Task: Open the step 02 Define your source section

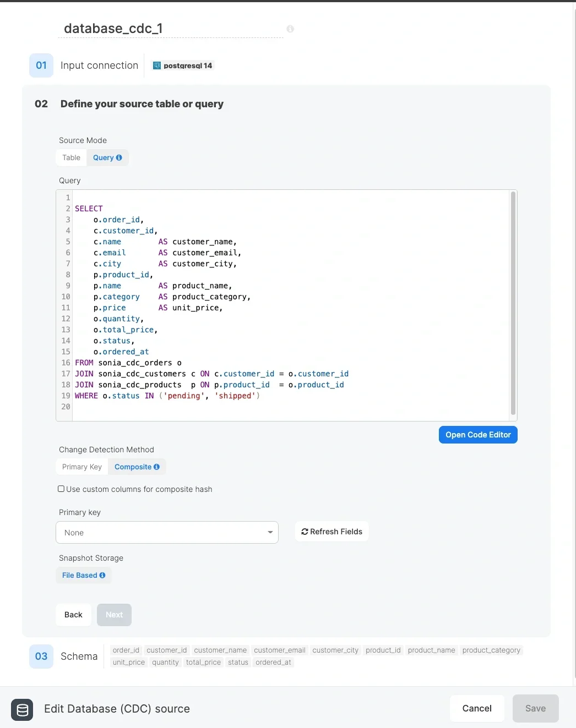Action: tap(142, 104)
